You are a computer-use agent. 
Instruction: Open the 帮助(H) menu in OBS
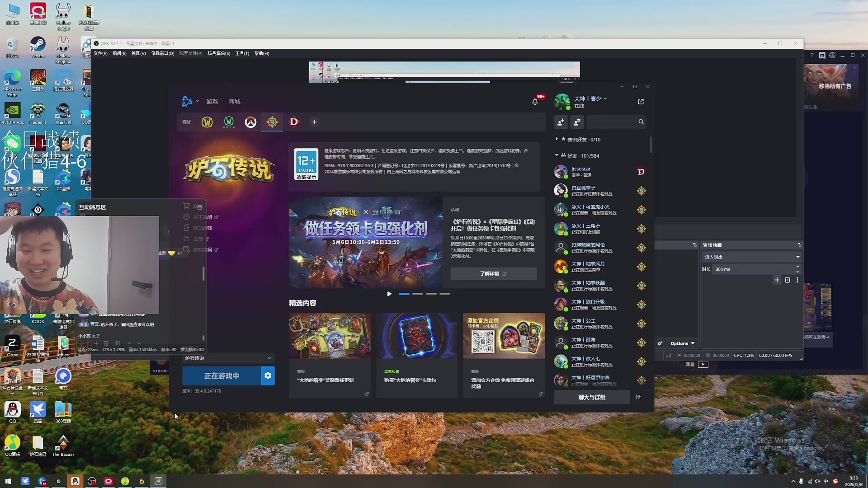tap(262, 53)
